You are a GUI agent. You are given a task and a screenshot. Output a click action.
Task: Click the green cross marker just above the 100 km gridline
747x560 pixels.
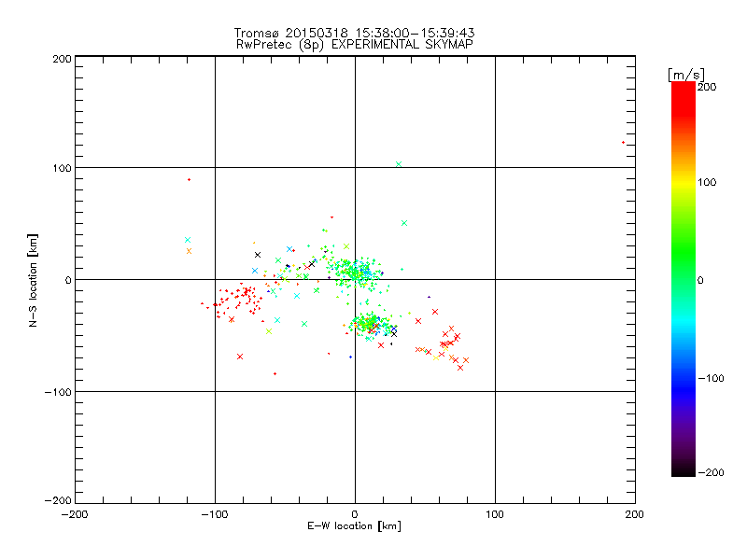(x=399, y=164)
